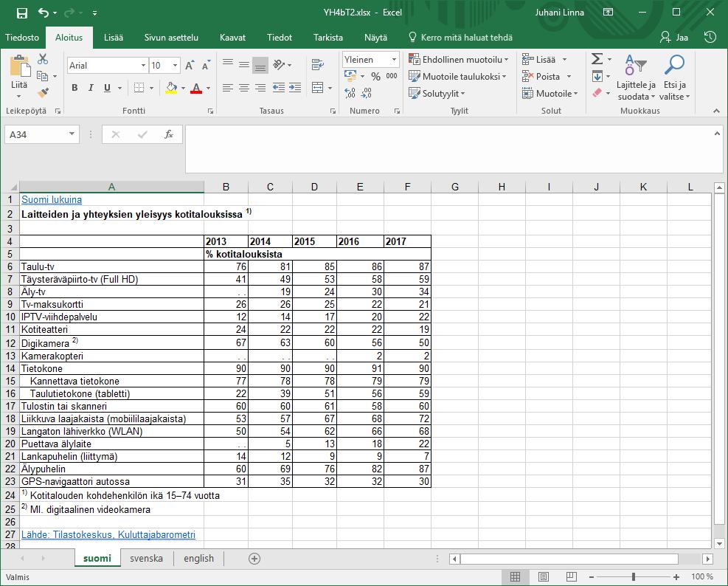
Task: Toggle italic formatting
Action: pyautogui.click(x=91, y=88)
